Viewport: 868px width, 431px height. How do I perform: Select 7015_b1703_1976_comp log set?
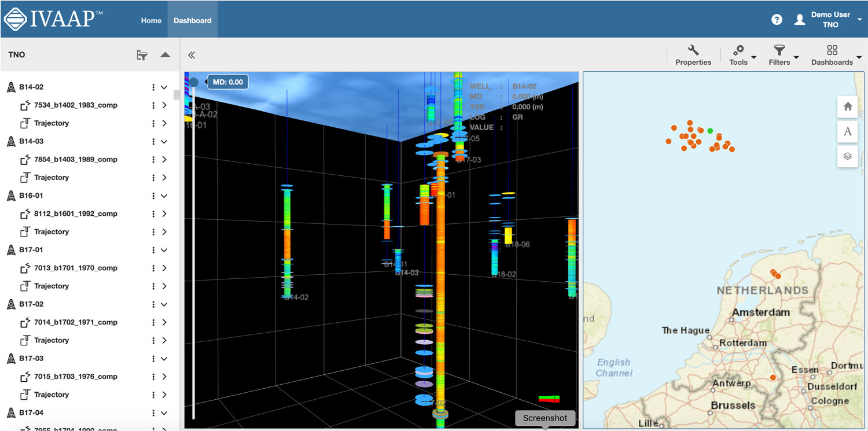(x=76, y=377)
